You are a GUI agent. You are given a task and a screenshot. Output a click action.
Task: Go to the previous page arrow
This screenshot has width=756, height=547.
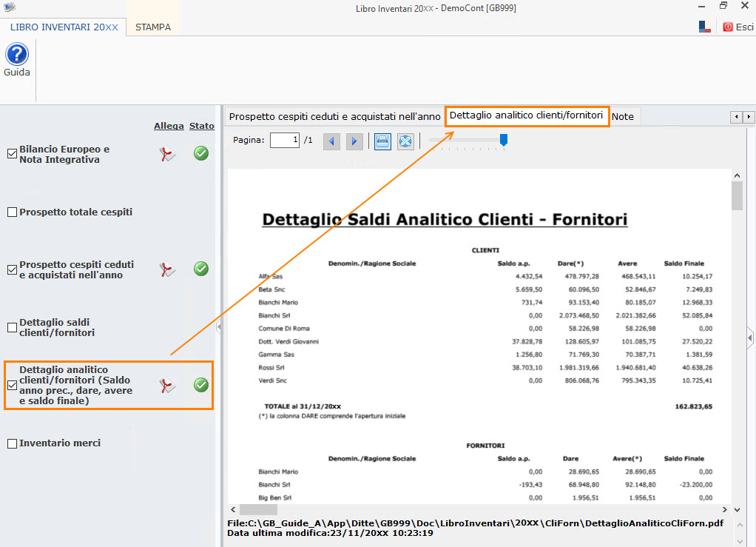coord(331,141)
